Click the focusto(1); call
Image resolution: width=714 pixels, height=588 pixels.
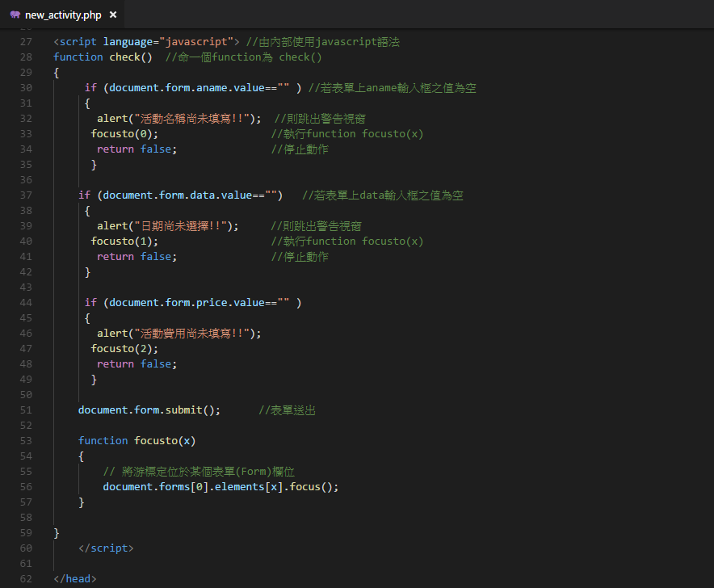click(124, 241)
